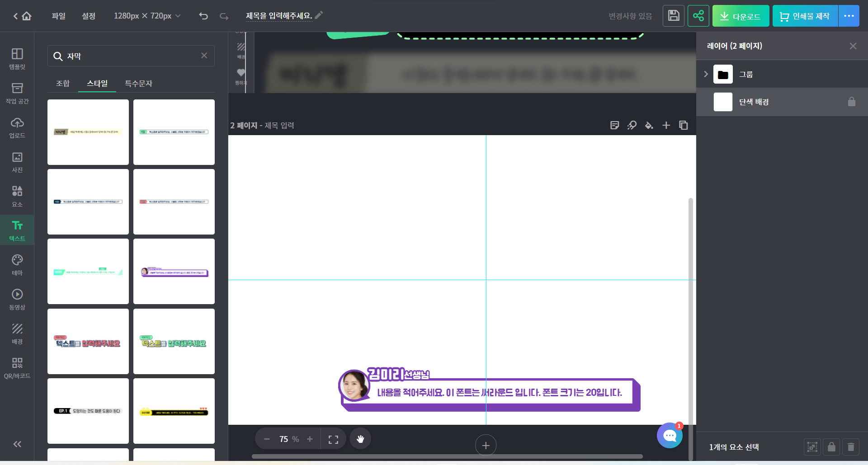Go back to home via house icon
The height and width of the screenshot is (465, 868).
click(27, 16)
